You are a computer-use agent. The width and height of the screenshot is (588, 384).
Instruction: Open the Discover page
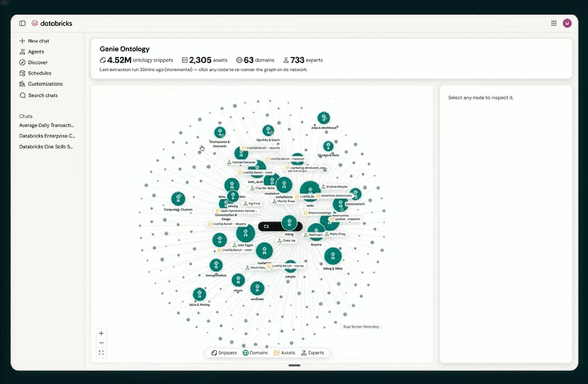tap(33, 62)
